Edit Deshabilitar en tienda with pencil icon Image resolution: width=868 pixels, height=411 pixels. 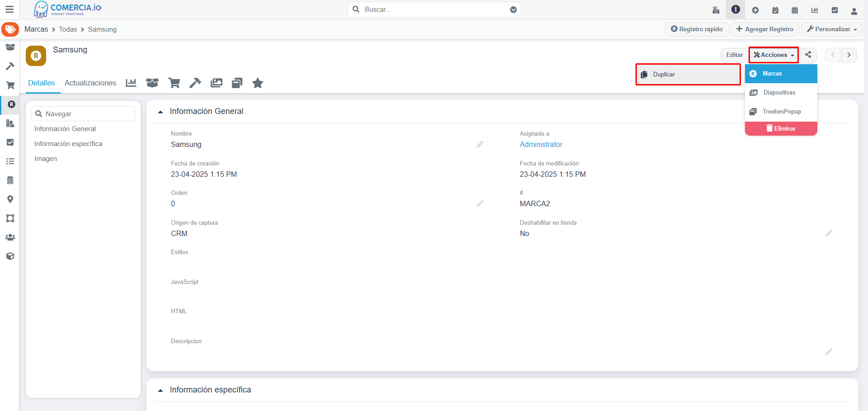(x=829, y=233)
